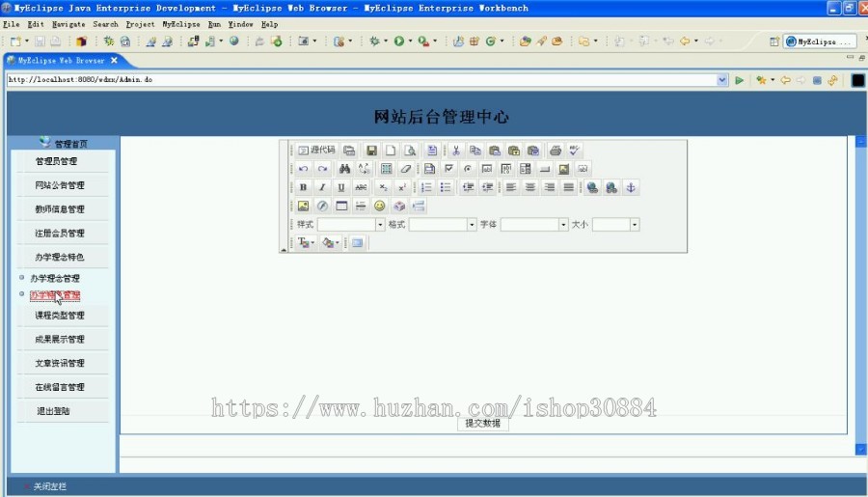Open the Navigate menu
The height and width of the screenshot is (497, 868).
(68, 24)
